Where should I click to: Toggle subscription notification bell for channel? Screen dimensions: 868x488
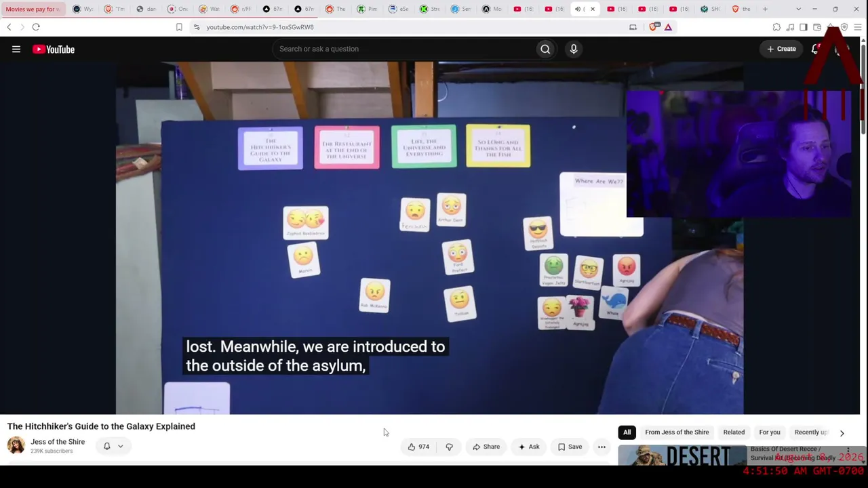[x=106, y=446]
